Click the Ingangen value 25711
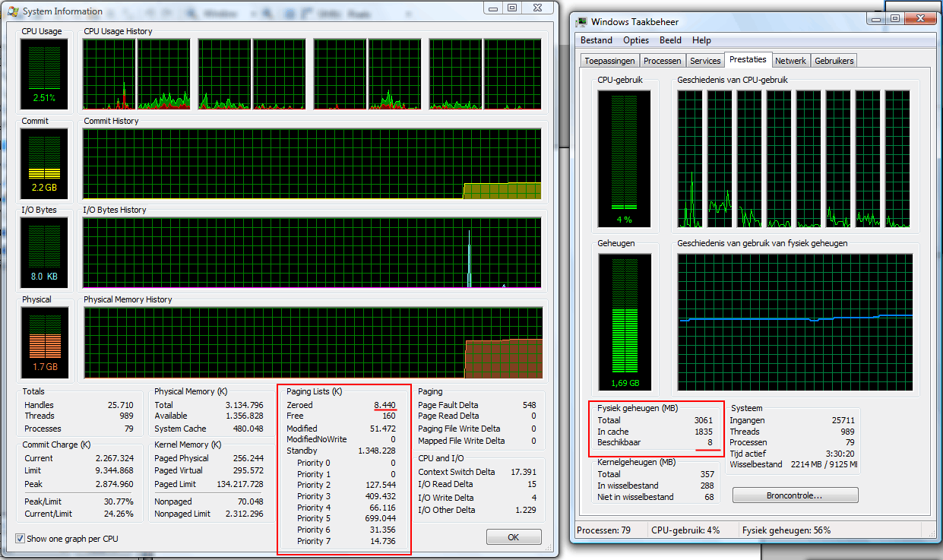Image resolution: width=943 pixels, height=560 pixels. pyautogui.click(x=843, y=420)
